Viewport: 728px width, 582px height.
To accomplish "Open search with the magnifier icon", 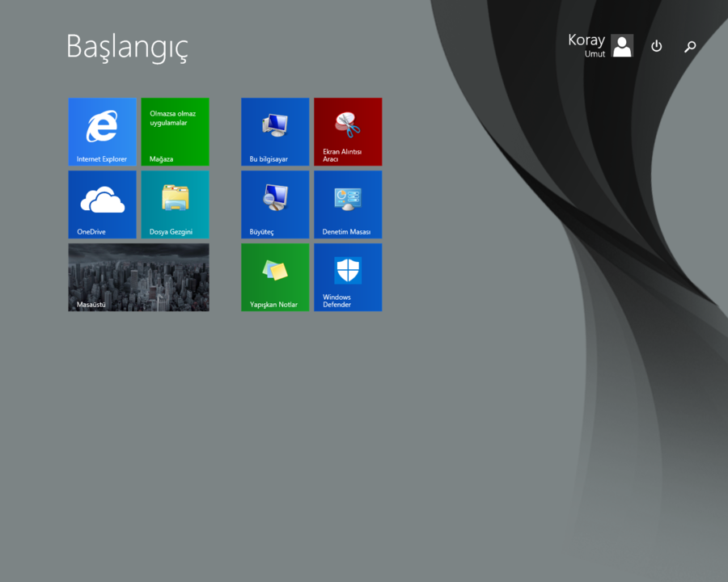I will [690, 46].
